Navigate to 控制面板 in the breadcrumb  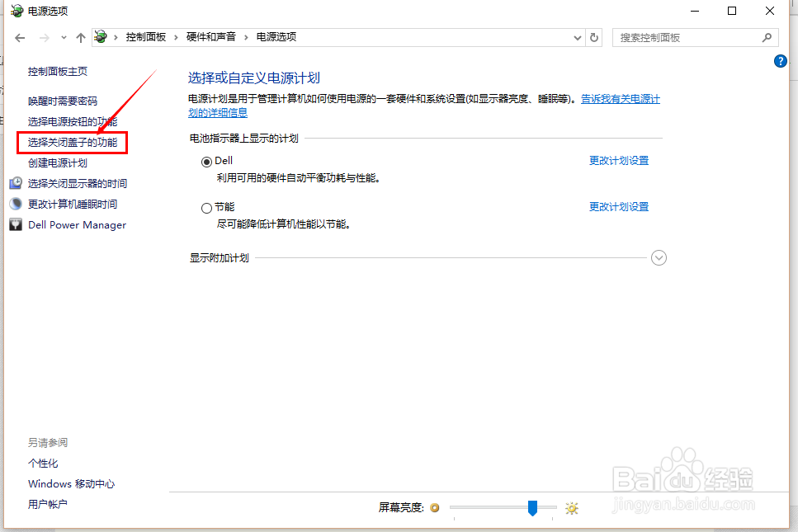pyautogui.click(x=148, y=36)
